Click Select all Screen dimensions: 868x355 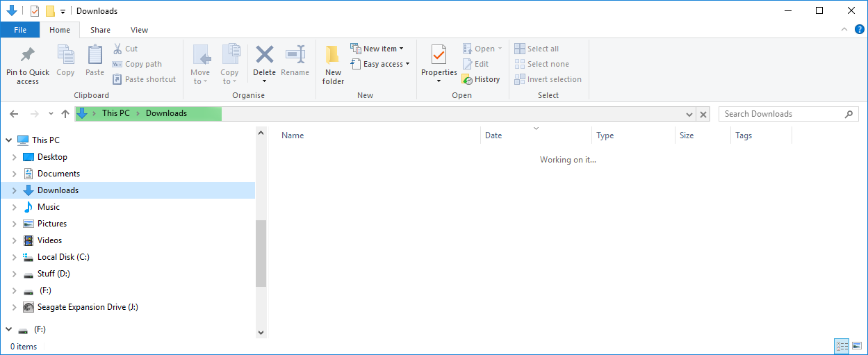click(x=537, y=49)
